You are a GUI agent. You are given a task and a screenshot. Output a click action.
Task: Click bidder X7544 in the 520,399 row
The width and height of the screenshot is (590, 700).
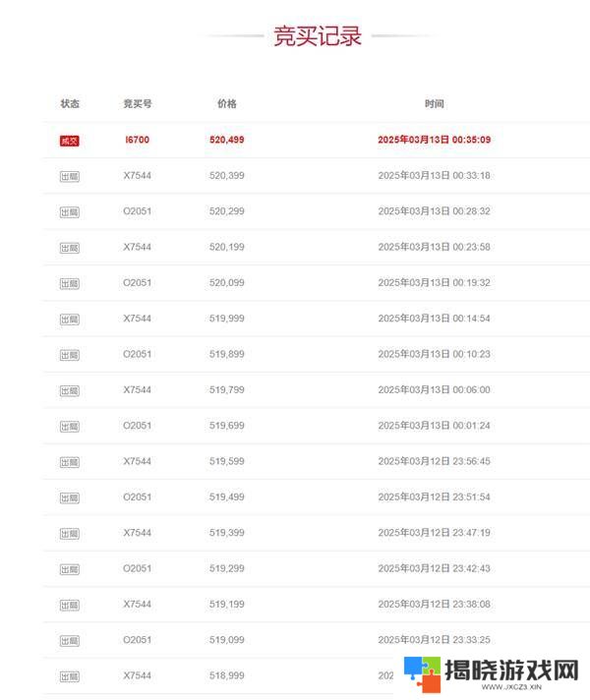click(137, 175)
